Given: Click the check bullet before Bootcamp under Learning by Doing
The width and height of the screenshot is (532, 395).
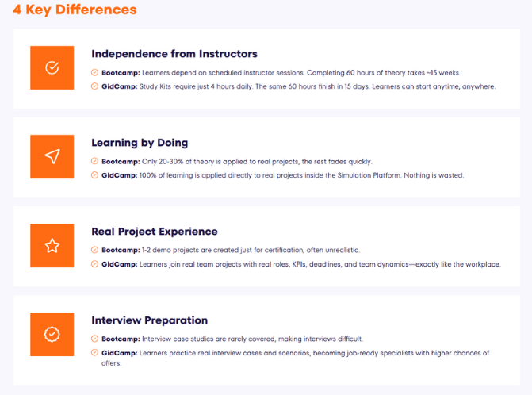Looking at the screenshot, I should (95, 162).
